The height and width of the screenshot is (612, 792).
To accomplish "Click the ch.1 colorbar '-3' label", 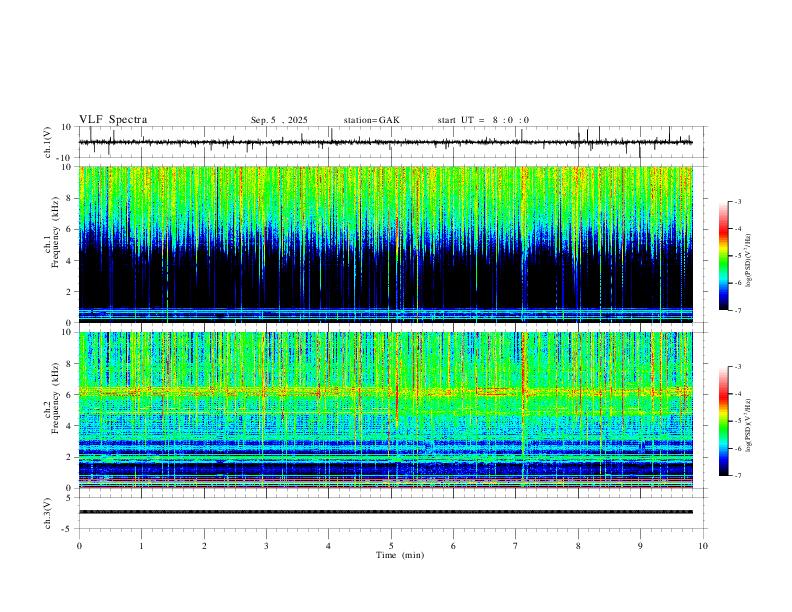I will click(738, 201).
